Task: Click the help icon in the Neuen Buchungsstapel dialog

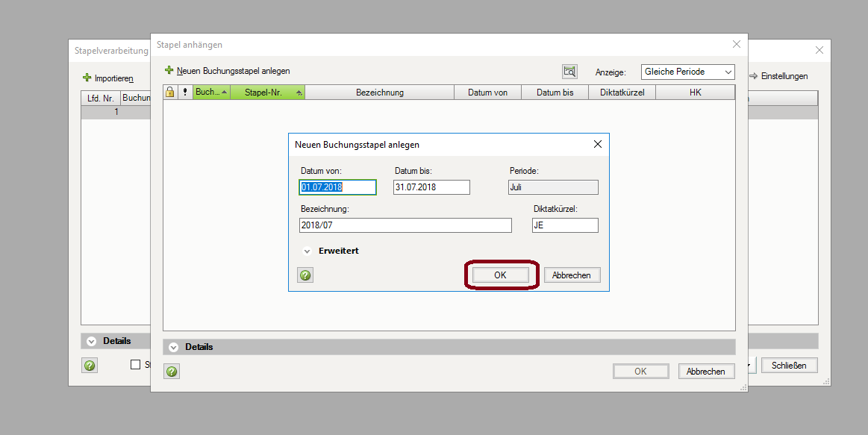Action: [305, 275]
